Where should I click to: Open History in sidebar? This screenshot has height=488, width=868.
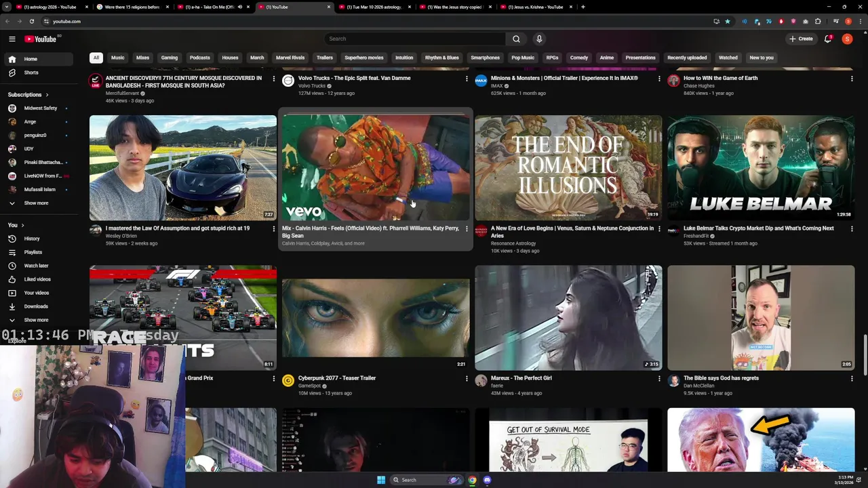[x=31, y=239]
